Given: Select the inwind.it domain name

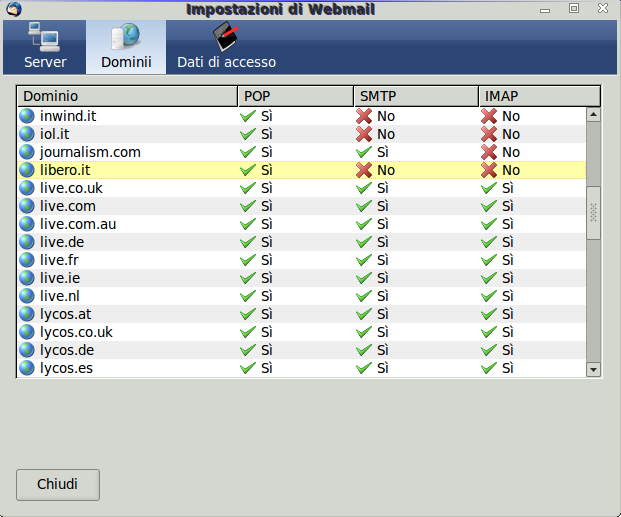Looking at the screenshot, I should [x=68, y=116].
